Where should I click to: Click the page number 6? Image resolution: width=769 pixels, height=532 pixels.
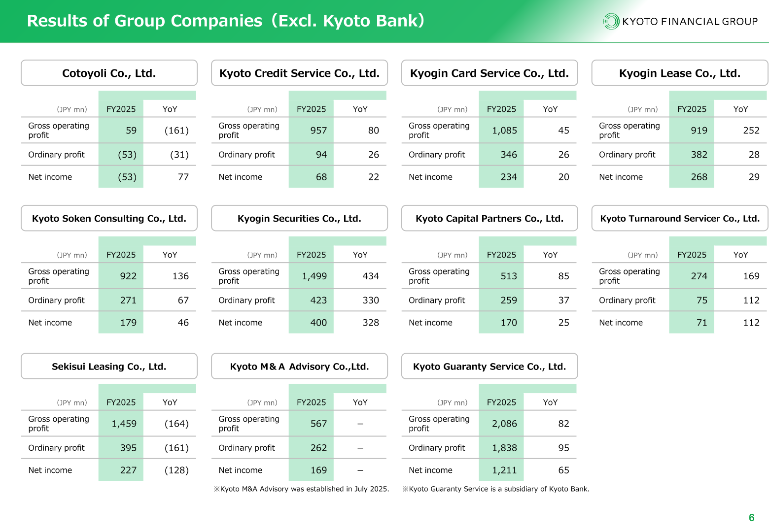752,518
